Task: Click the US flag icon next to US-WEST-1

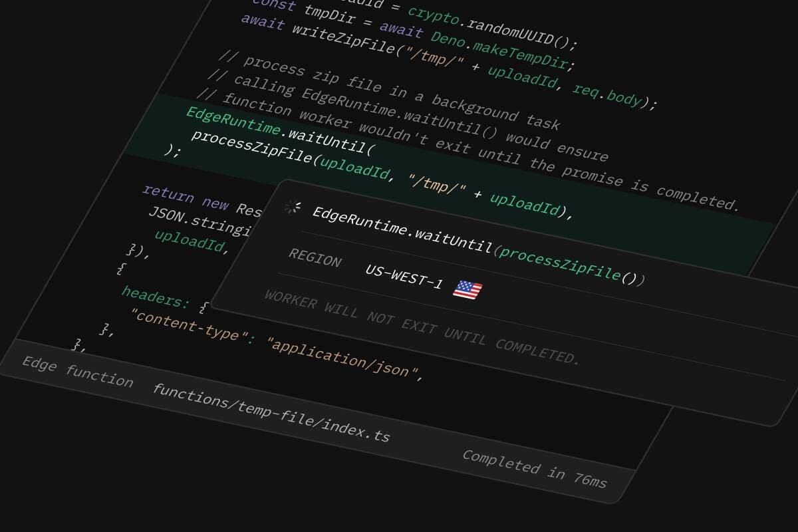Action: 467,288
